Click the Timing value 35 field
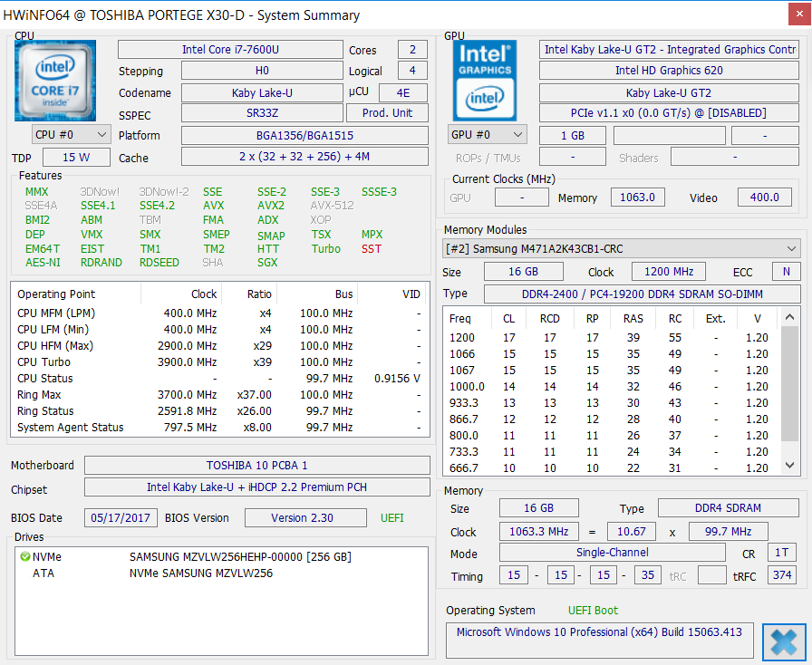Image resolution: width=812 pixels, height=665 pixels. tap(647, 575)
